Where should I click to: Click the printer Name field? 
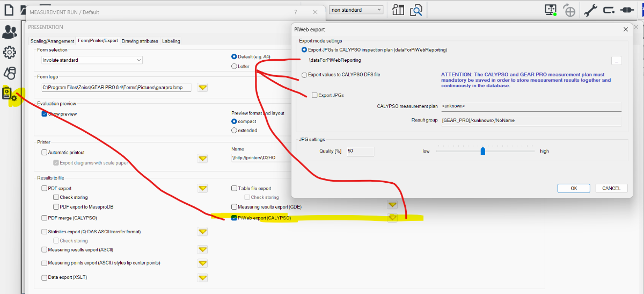(261, 159)
